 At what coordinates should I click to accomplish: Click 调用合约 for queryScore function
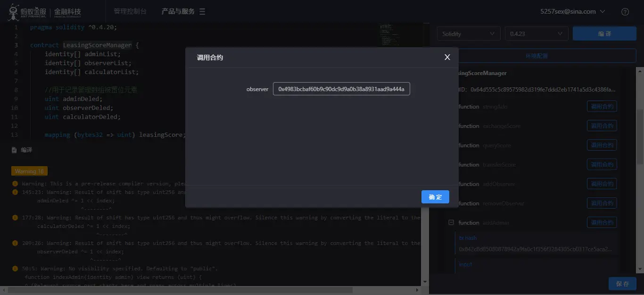pyautogui.click(x=602, y=145)
